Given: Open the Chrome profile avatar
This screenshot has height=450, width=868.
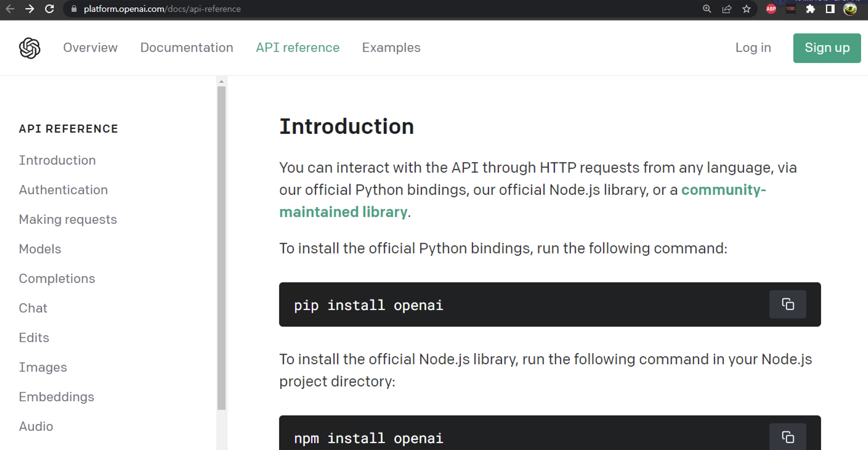Looking at the screenshot, I should tap(850, 9).
